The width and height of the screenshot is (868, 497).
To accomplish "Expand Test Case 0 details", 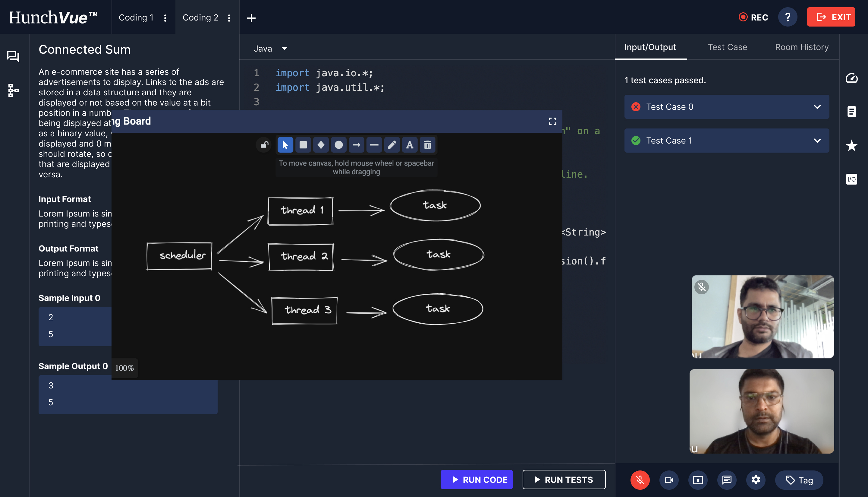I will tap(817, 107).
